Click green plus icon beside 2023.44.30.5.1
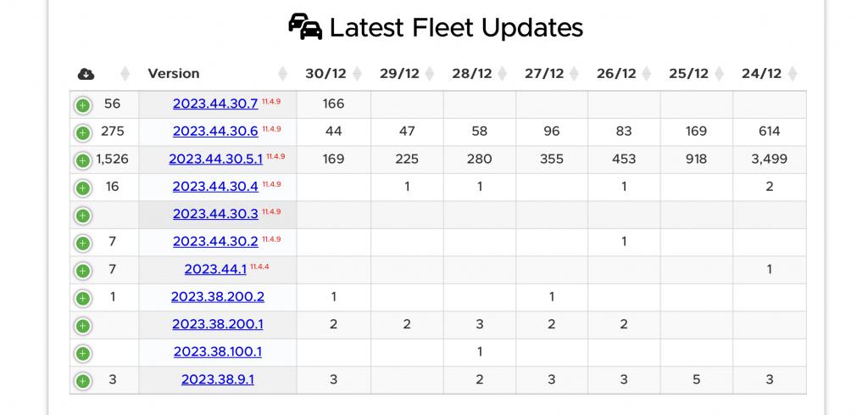The image size is (868, 415). coord(82,160)
